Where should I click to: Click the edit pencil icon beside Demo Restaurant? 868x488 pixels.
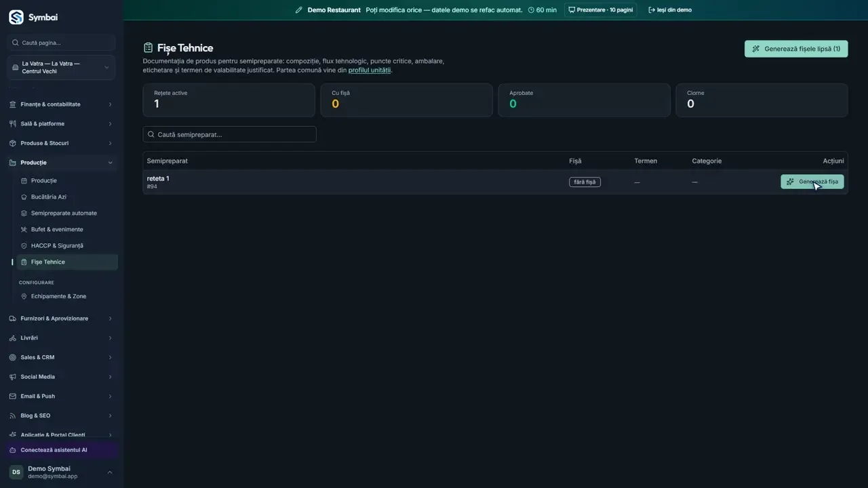tap(298, 10)
